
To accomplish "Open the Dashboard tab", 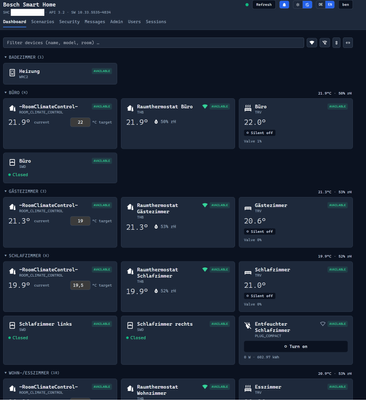I will [14, 22].
